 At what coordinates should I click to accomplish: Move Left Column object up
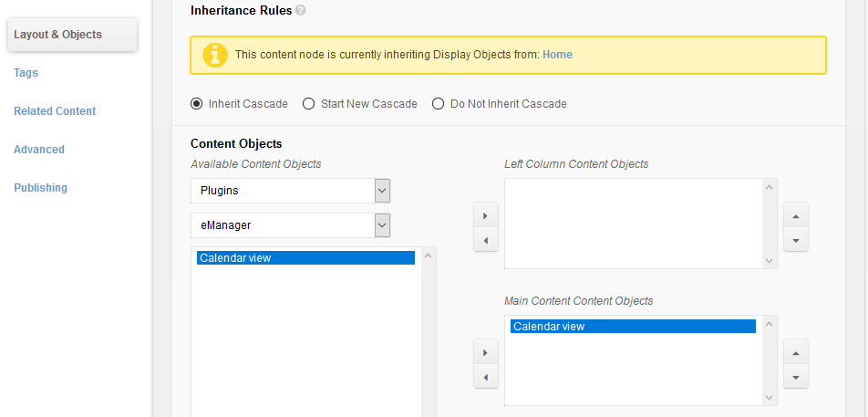[796, 215]
